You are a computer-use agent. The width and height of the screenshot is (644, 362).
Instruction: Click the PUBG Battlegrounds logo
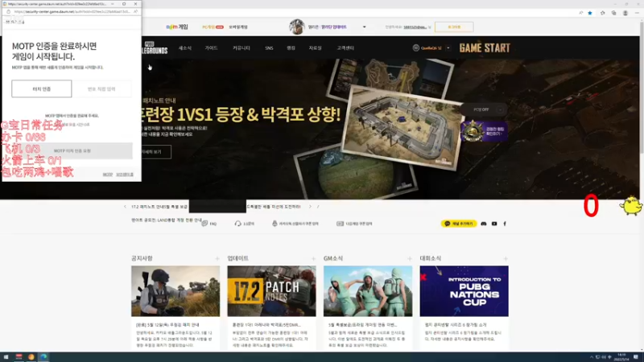pos(155,48)
